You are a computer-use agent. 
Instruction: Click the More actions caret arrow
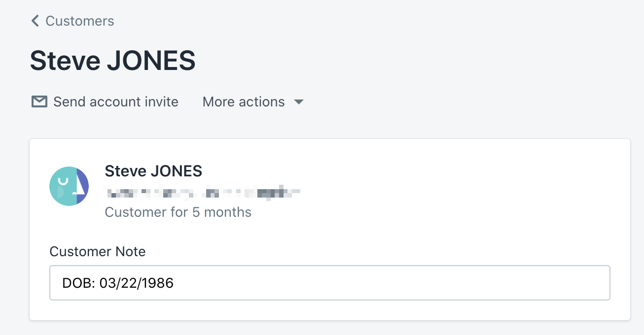pyautogui.click(x=298, y=102)
